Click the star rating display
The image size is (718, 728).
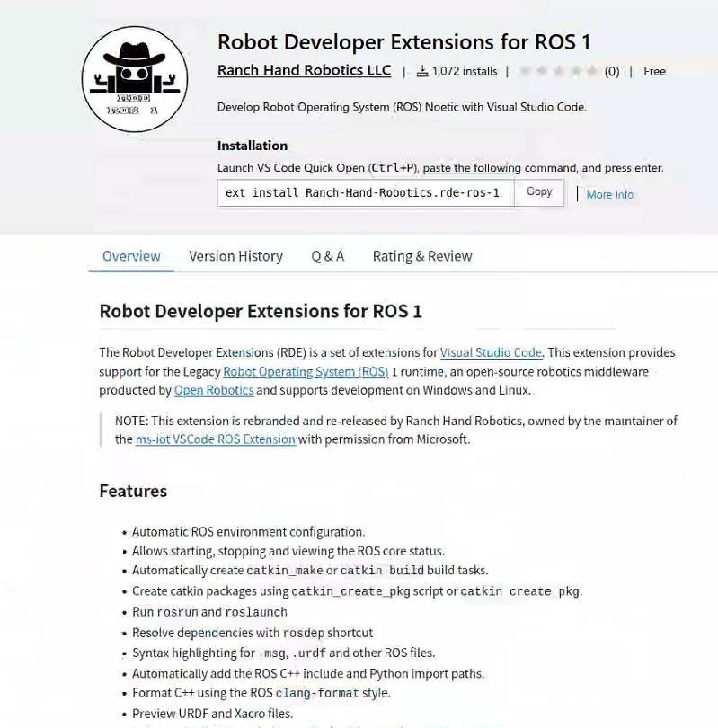pyautogui.click(x=558, y=71)
